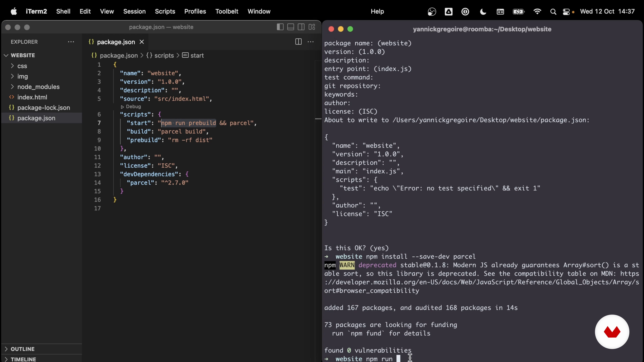
Task: Close the package.json editor tab
Action: (x=142, y=42)
